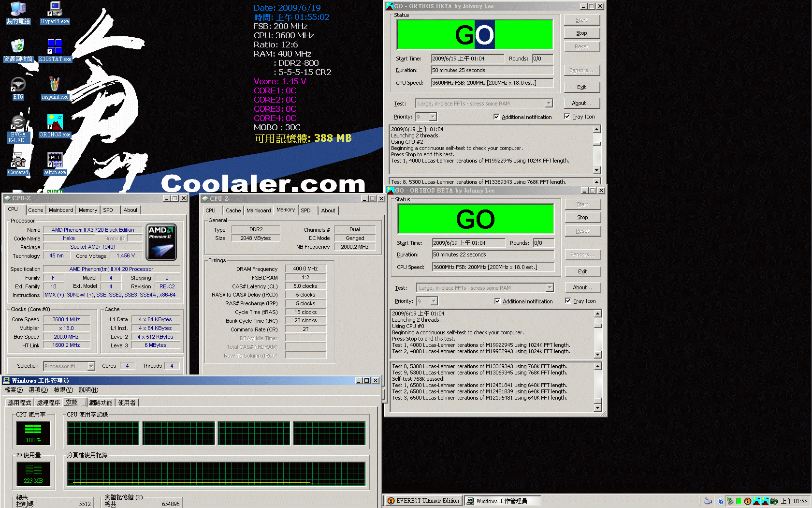The image size is (812, 508).
Task: Click About... in ORTHOS CPU #2 window
Action: coord(581,104)
